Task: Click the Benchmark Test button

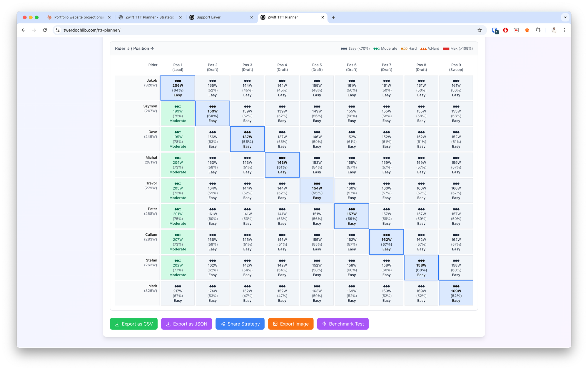Action: 343,324
